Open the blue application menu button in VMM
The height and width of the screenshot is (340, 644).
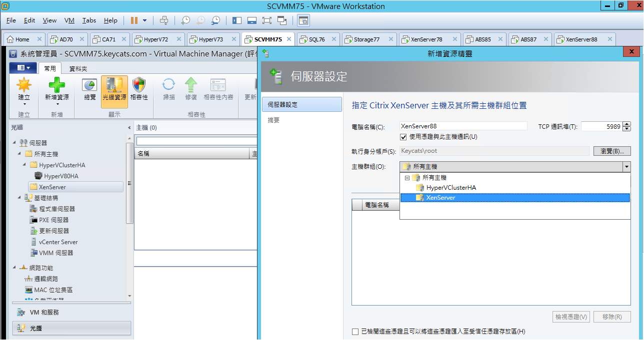pyautogui.click(x=23, y=68)
